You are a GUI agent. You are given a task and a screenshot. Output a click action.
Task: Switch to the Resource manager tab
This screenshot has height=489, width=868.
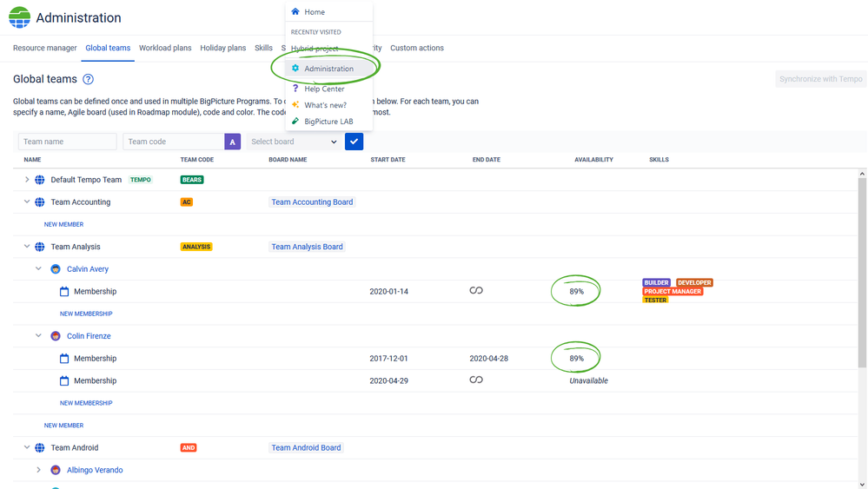pos(45,48)
